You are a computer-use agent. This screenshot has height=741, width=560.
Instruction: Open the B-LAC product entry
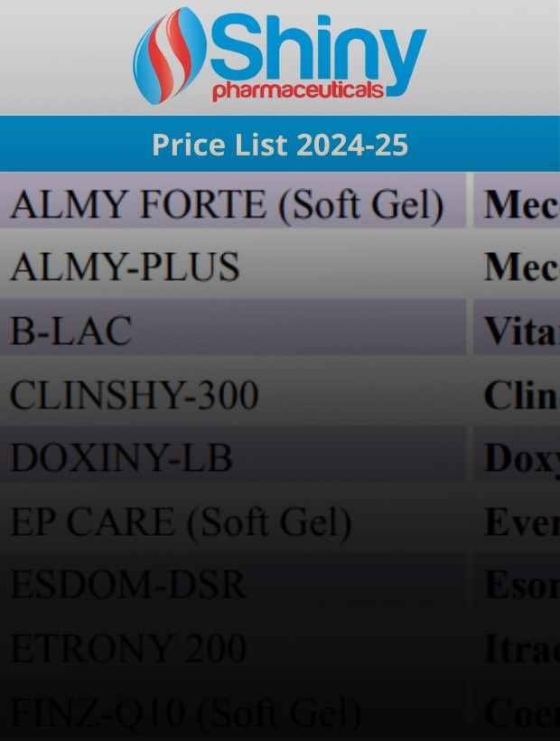pos(233,331)
